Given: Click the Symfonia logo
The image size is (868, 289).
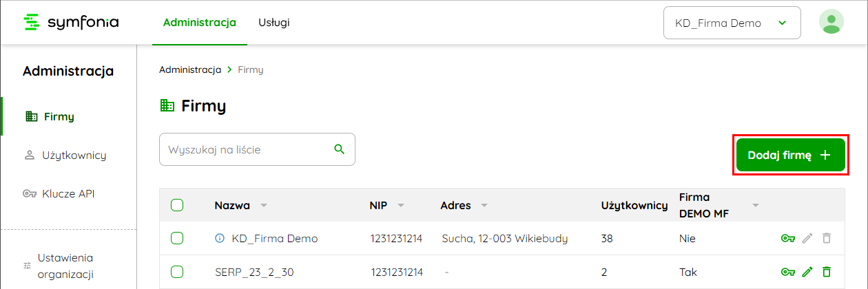Looking at the screenshot, I should pyautogui.click(x=71, y=23).
